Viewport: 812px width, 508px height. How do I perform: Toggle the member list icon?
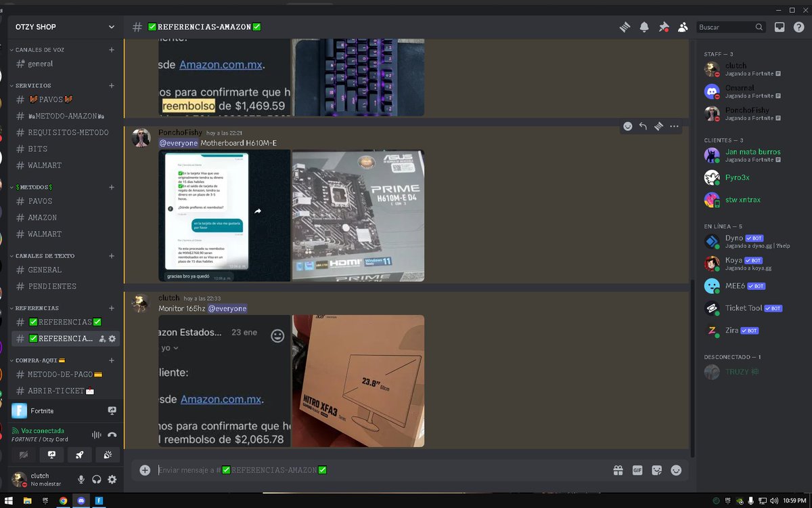pos(683,27)
